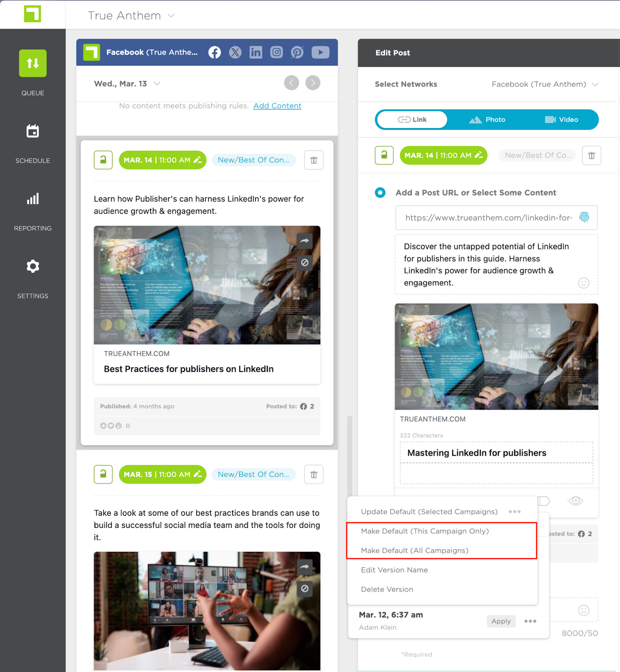Toggle lock in Edit Post panel

384,155
